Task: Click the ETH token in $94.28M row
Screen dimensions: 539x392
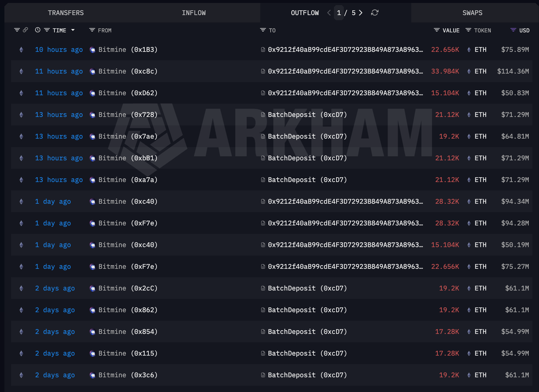Action: click(480, 223)
